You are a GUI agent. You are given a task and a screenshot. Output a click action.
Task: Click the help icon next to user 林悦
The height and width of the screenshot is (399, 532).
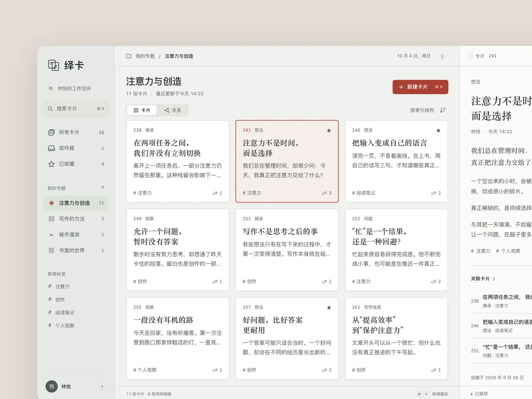point(102,387)
